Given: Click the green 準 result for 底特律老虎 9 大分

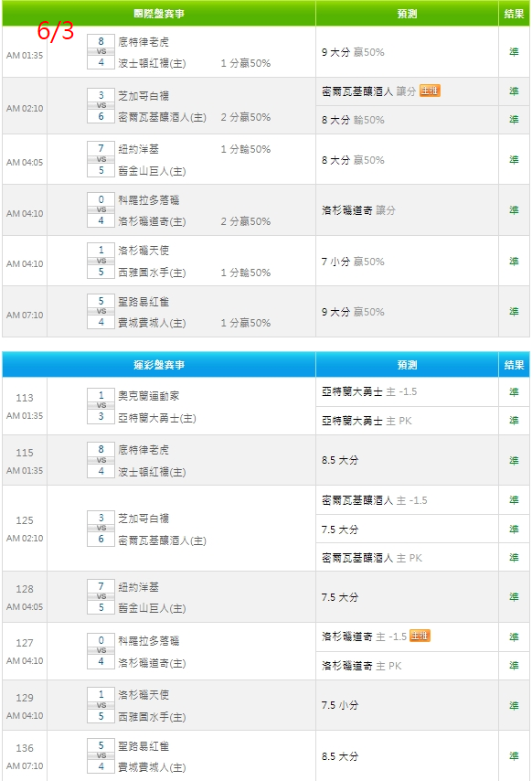Looking at the screenshot, I should point(514,52).
